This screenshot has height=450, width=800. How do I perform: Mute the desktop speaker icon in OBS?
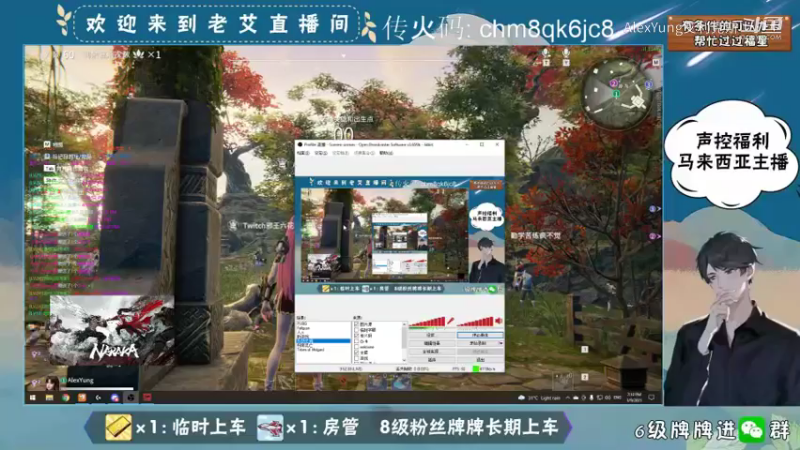click(498, 320)
